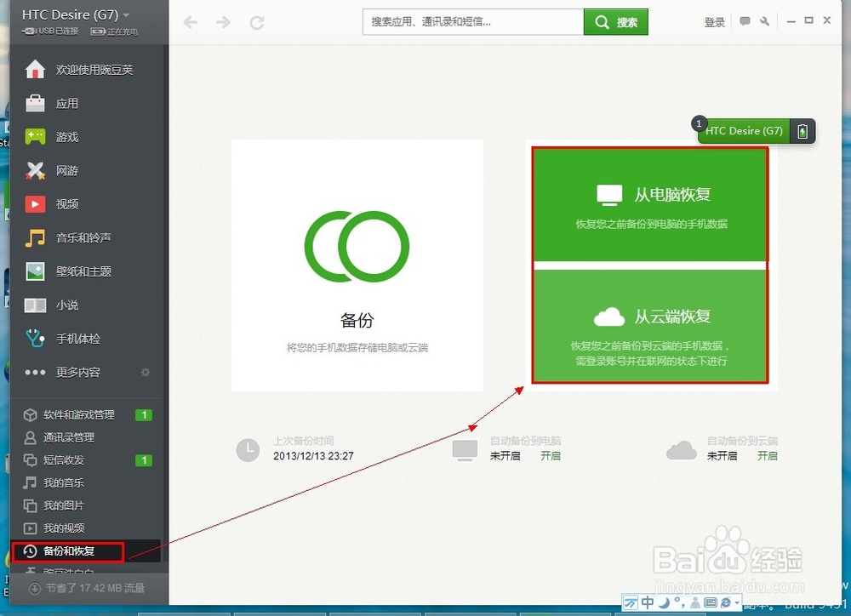Click the device battery level indicator
This screenshot has height=616, width=851.
click(x=801, y=131)
